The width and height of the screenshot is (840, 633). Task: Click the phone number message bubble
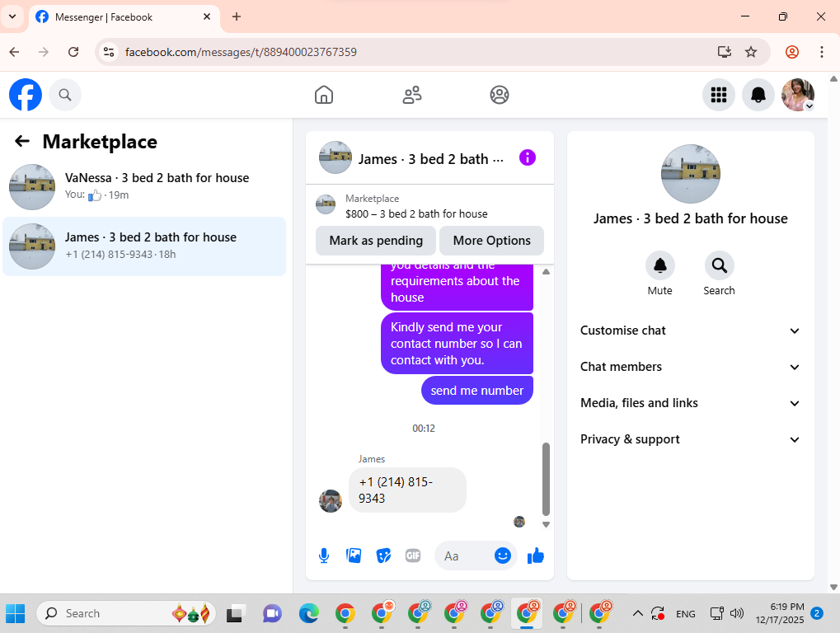(x=407, y=490)
